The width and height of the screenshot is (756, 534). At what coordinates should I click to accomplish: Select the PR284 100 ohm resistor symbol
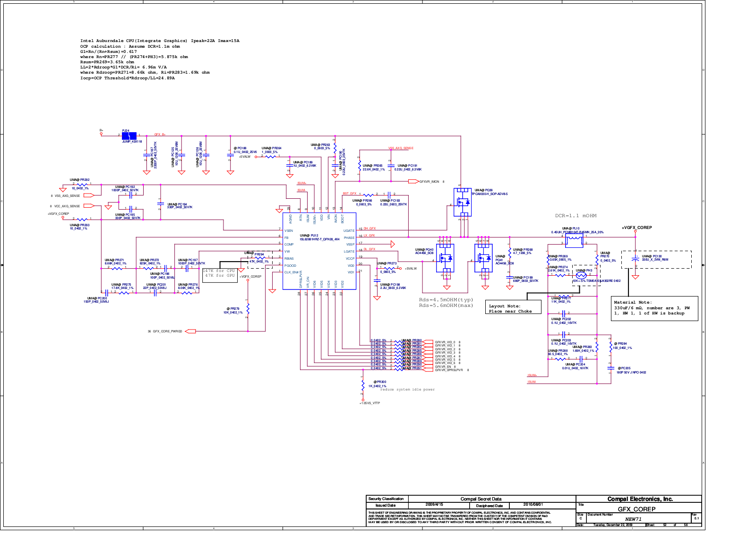point(610,348)
